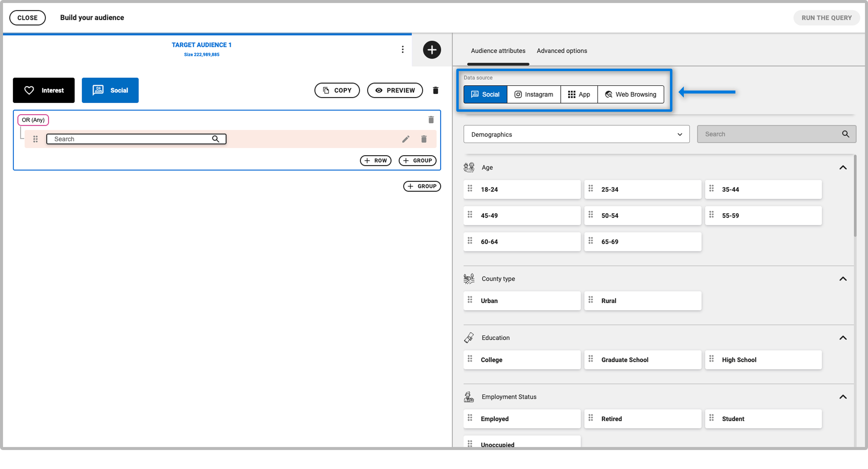Switch to the Advanced options tab
This screenshot has height=469, width=868.
tap(561, 51)
